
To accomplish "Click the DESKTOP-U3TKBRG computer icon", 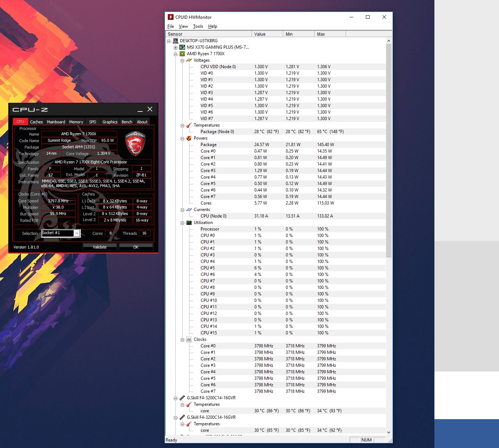I will tap(176, 41).
